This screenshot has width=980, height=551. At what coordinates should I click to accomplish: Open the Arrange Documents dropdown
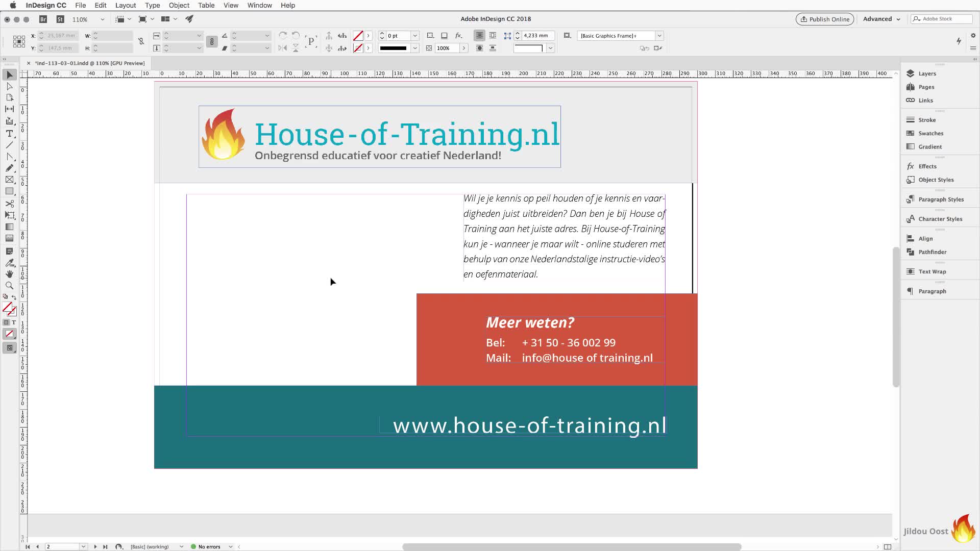pos(169,19)
